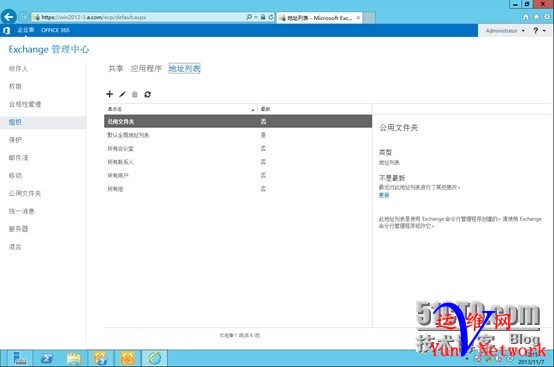Open 合规性管理 in the left navigation
The image size is (554, 367).
click(x=25, y=104)
